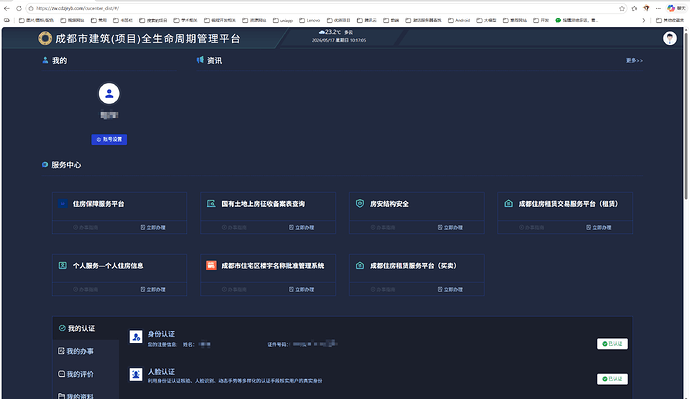Click the 成都住房租赁交易服务平台（租赁） house icon
This screenshot has height=399, width=690.
[509, 204]
